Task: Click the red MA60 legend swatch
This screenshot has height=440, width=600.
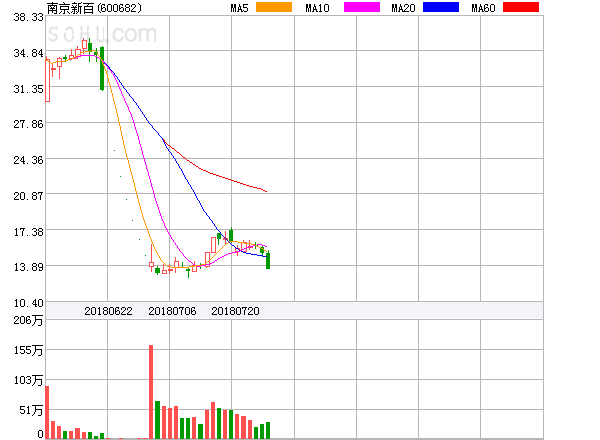Action: coord(521,7)
